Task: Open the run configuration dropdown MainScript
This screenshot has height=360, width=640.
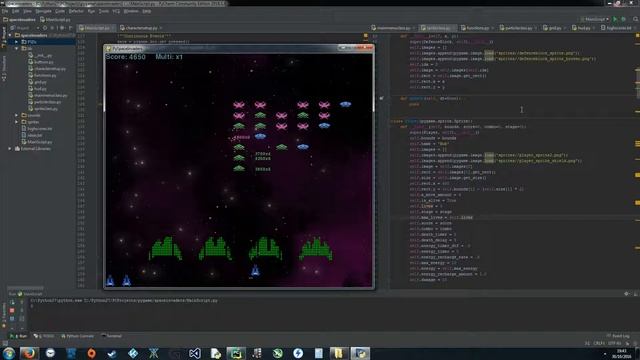Action: [594, 19]
